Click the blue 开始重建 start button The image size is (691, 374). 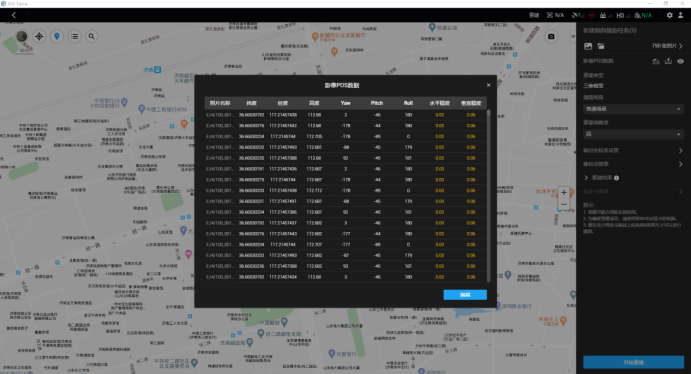tap(633, 362)
